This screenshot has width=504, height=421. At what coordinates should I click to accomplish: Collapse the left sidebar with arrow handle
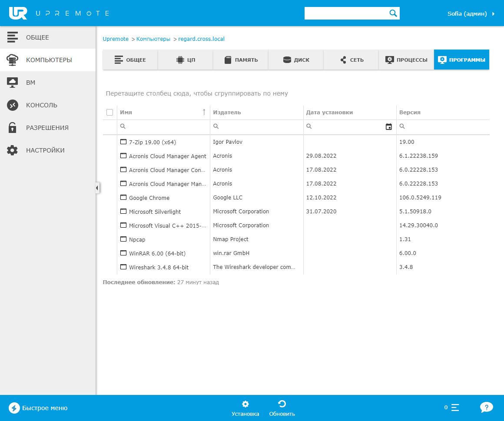97,188
